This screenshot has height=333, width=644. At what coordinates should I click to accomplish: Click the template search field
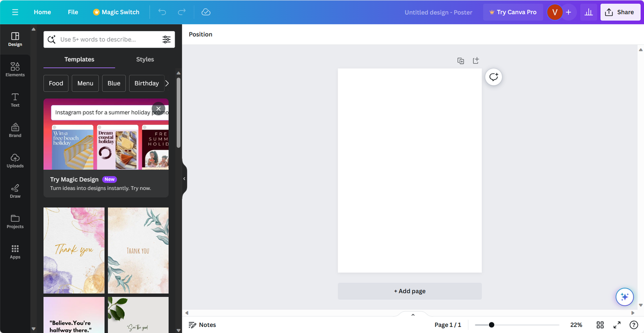tap(109, 39)
